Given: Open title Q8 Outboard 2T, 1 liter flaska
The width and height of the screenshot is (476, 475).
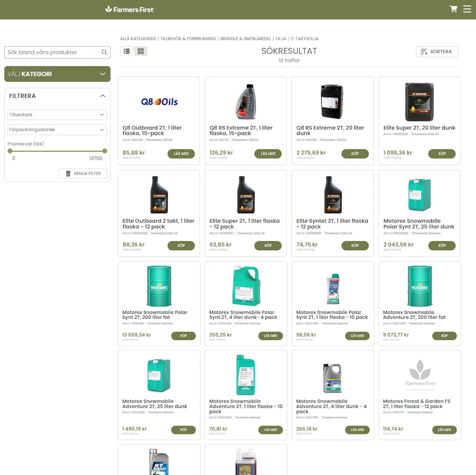Looking at the screenshot, I should click(x=152, y=130).
